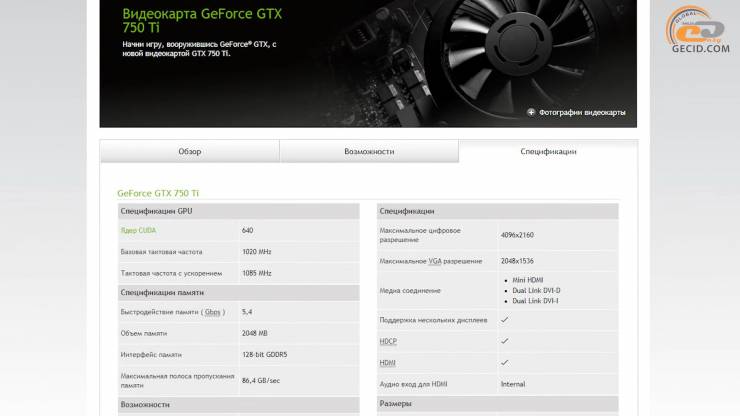Click the GeForce GTX 750 Ti green heading
Viewport: 740px width, 416px height.
pyautogui.click(x=158, y=193)
